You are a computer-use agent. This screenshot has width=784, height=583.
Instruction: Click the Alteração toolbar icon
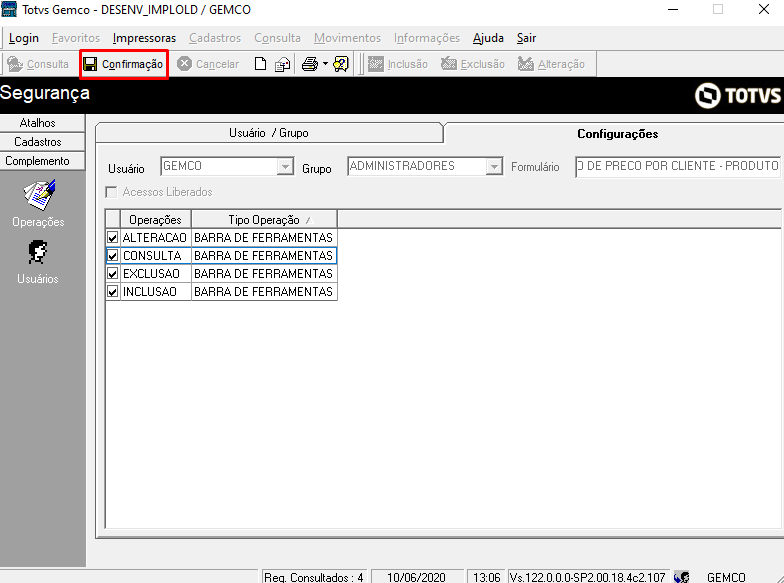click(x=526, y=64)
